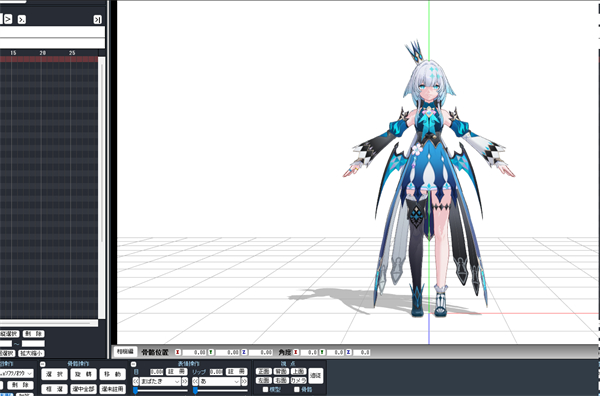The height and width of the screenshot is (396, 600).
Task: Switch view to 正面 front
Action: pos(263,372)
